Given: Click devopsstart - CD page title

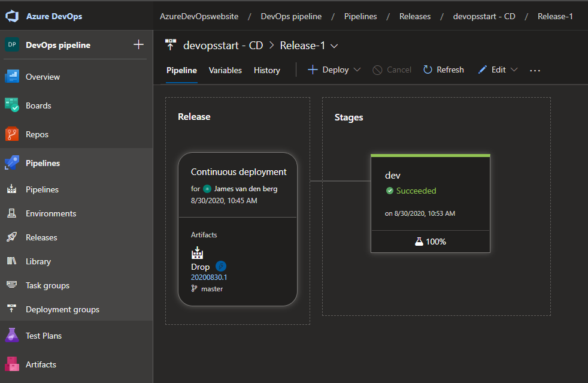Looking at the screenshot, I should pyautogui.click(x=223, y=46).
